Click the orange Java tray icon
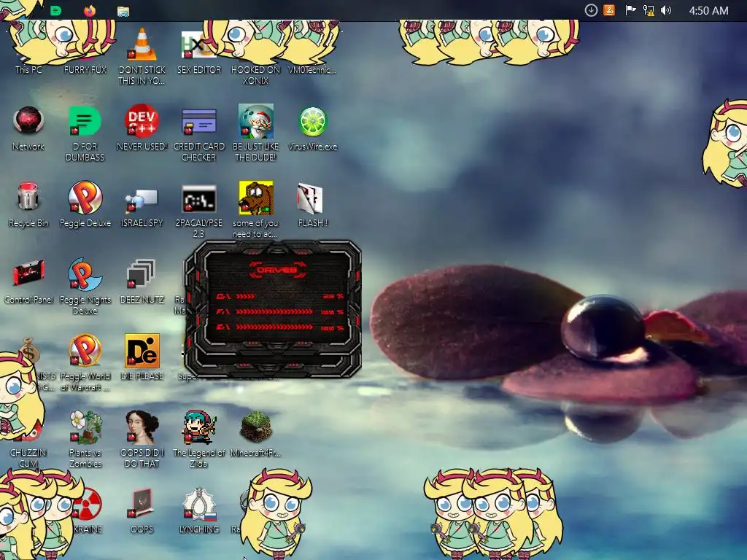This screenshot has width=747, height=560. [609, 10]
